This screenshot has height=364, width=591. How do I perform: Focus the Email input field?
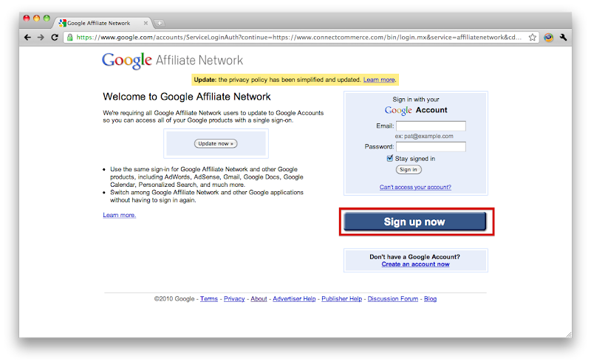pyautogui.click(x=431, y=126)
